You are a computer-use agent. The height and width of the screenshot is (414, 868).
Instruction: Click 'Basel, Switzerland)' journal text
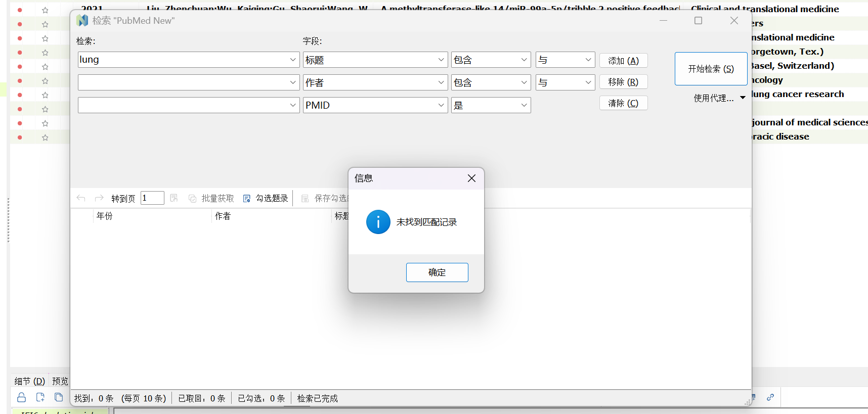pos(793,66)
